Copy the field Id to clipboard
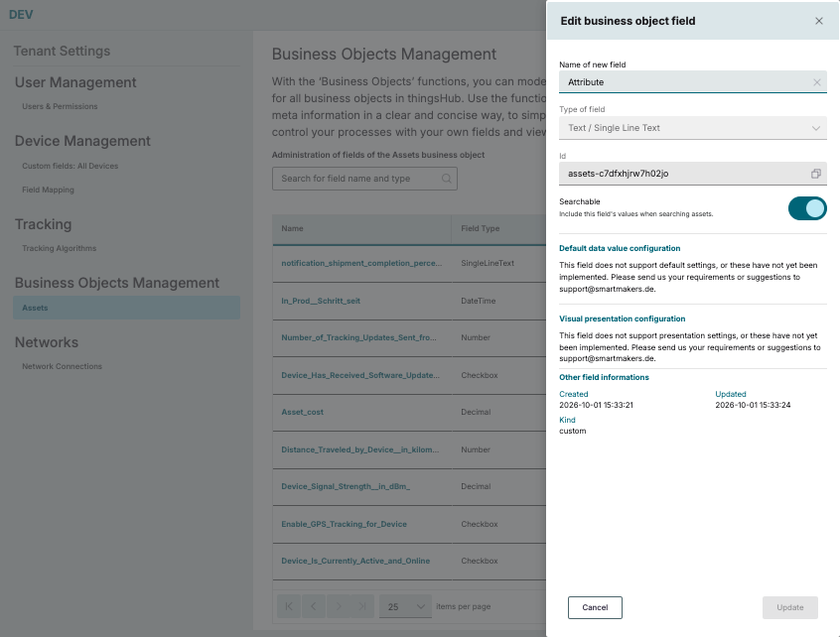840x637 pixels. point(815,174)
